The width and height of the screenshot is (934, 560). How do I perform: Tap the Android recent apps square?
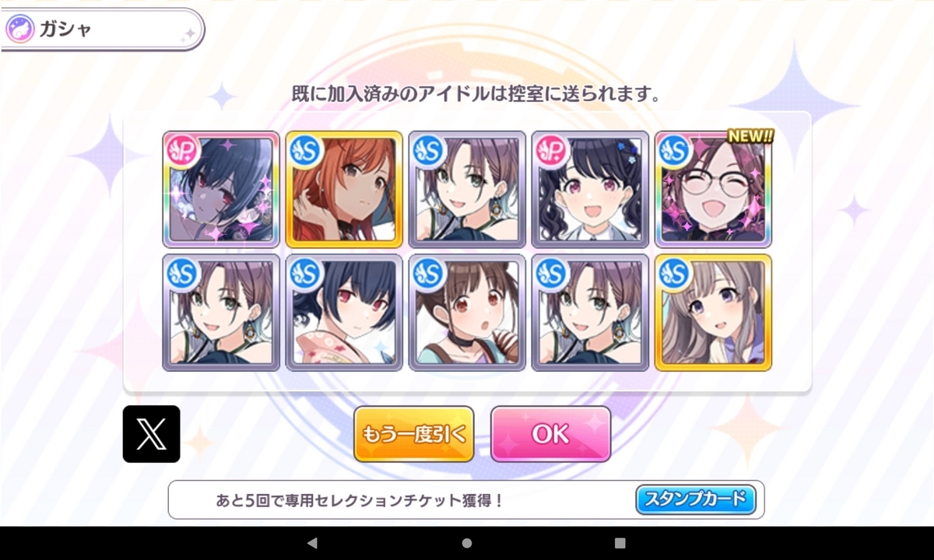point(620,543)
